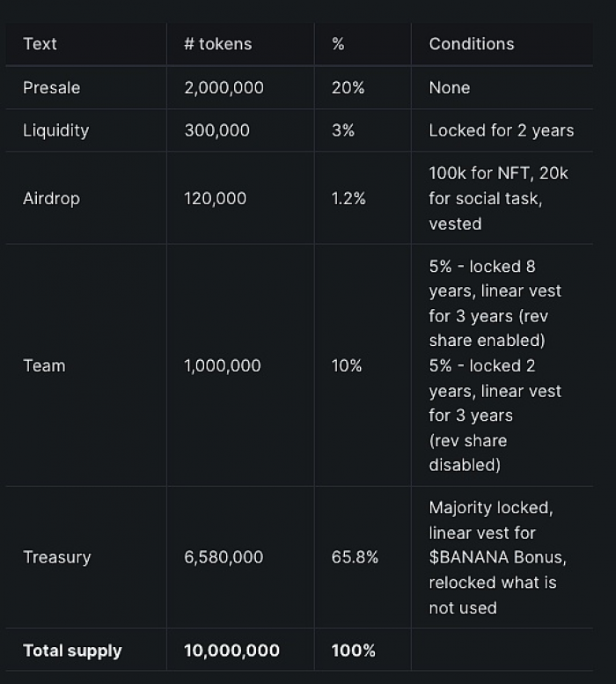Click the 'Conditions' column header
Image resolution: width=616 pixels, height=684 pixels.
click(472, 44)
